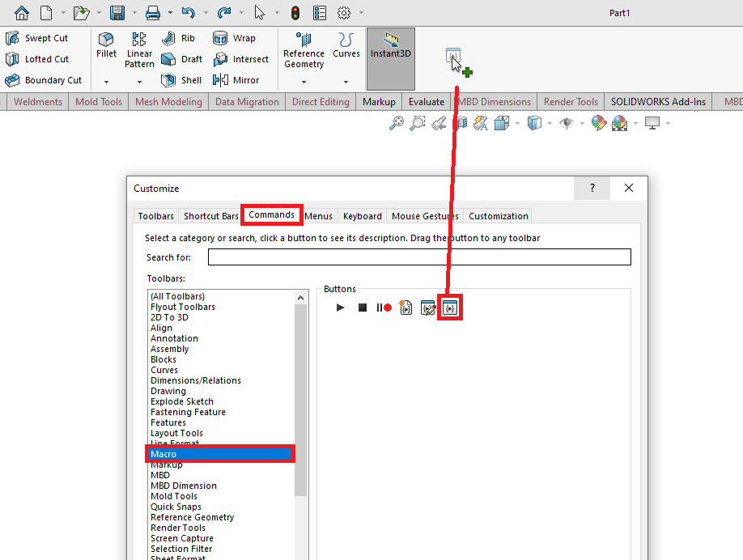Choose Mold Tools from the Toolbars list
Screen dimensions: 743x560
click(173, 496)
